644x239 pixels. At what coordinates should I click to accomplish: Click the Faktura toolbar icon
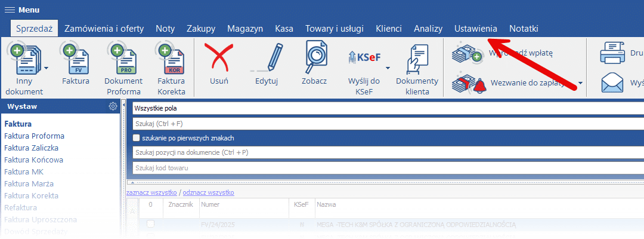pyautogui.click(x=75, y=59)
